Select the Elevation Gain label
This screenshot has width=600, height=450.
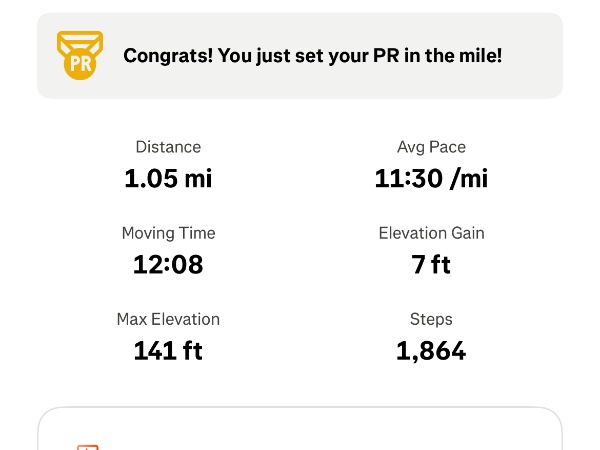pos(431,233)
